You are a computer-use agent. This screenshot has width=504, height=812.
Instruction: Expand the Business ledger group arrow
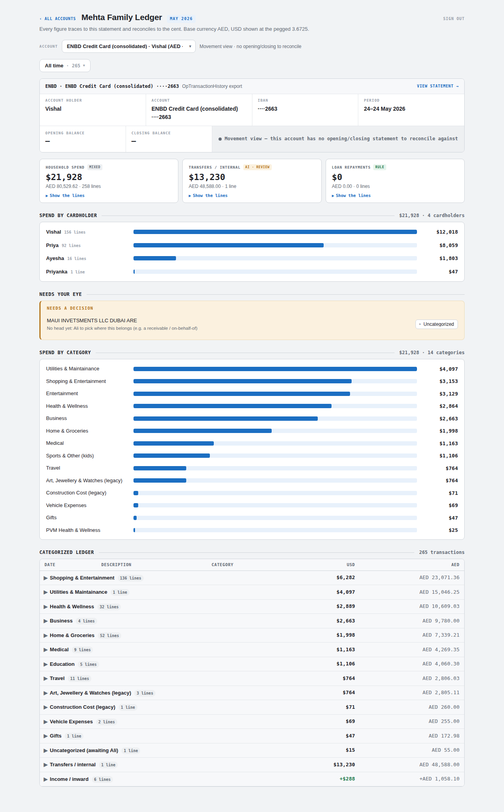(46, 621)
